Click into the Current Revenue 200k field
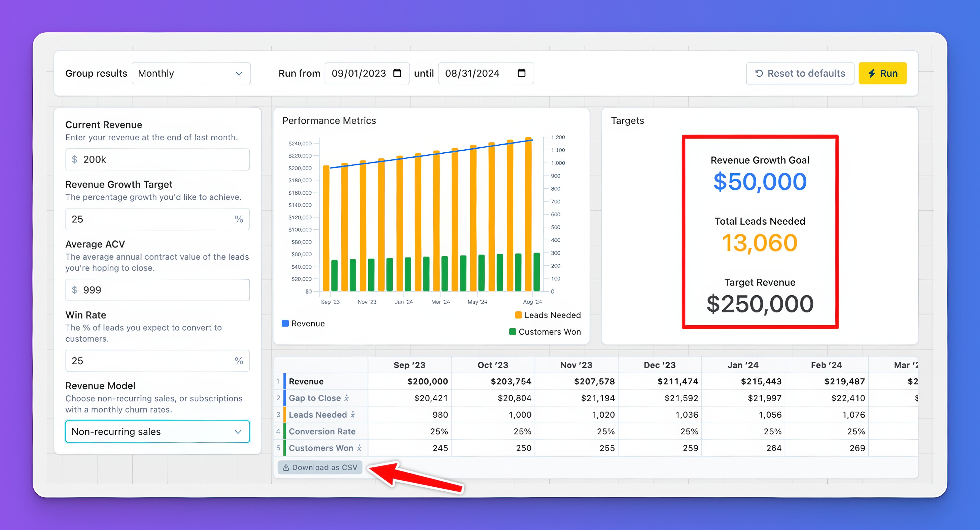Viewport: 980px width, 530px height. [x=157, y=159]
